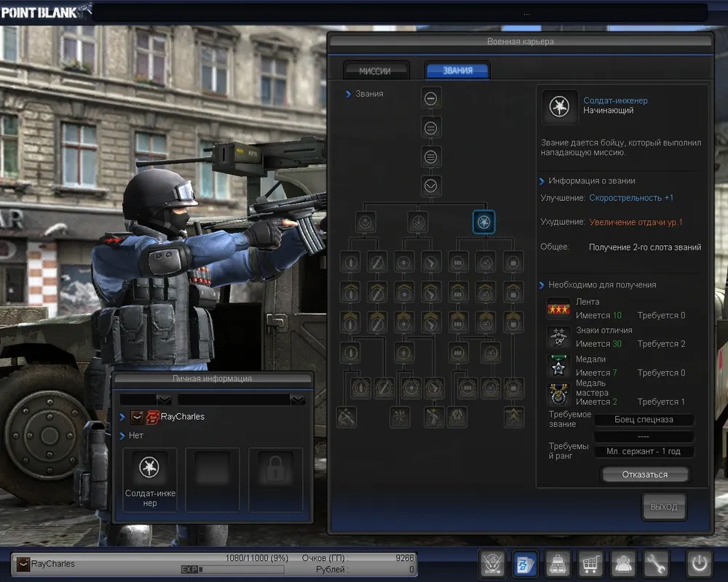This screenshot has height=582, width=728.
Task: Expand the Звания tree header arrow
Action: 349,94
